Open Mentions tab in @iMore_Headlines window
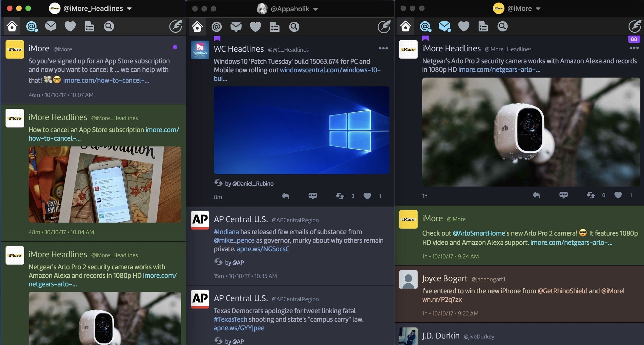644x345 pixels. pyautogui.click(x=31, y=26)
